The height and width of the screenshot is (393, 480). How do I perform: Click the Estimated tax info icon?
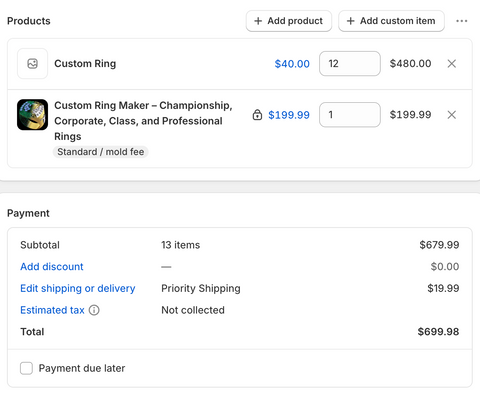pyautogui.click(x=94, y=310)
